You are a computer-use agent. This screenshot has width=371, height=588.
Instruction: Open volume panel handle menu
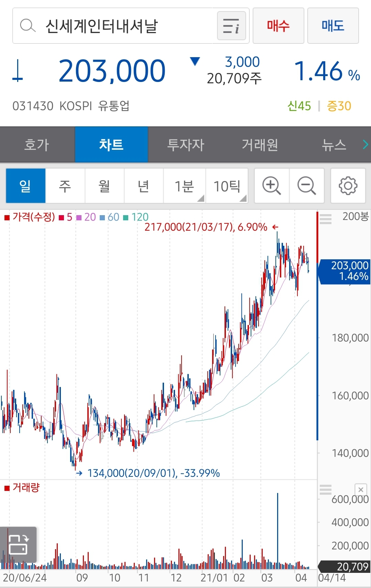326,490
